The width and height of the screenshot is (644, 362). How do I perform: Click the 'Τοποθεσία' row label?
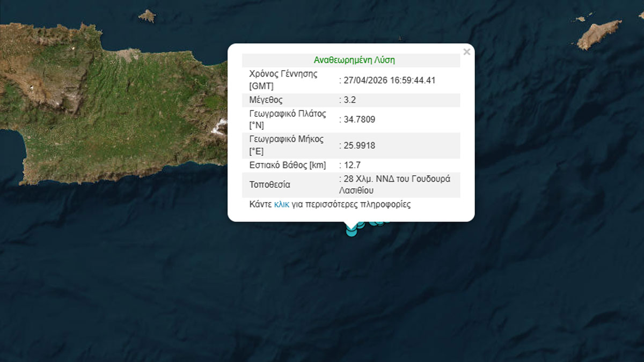pyautogui.click(x=270, y=185)
